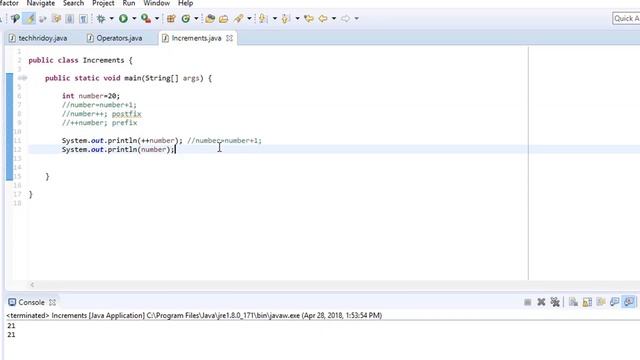This screenshot has height=360, width=640.
Task: Click the Next Annotation icon
Action: pyautogui.click(x=262, y=18)
